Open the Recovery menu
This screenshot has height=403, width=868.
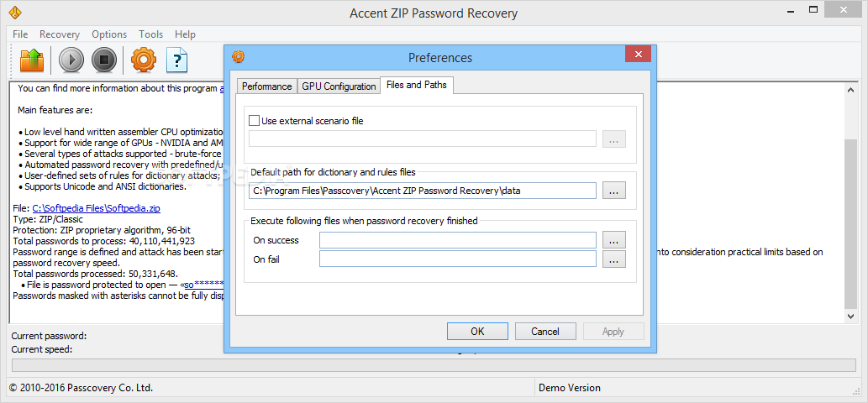click(59, 34)
